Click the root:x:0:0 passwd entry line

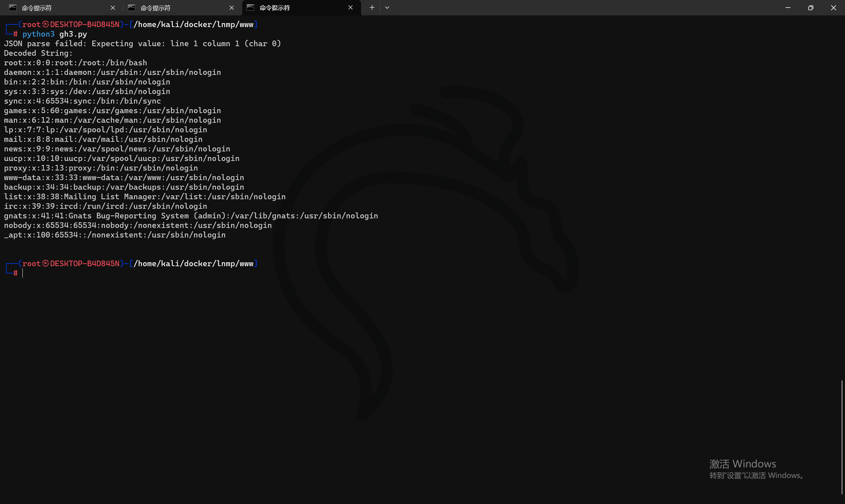point(76,63)
